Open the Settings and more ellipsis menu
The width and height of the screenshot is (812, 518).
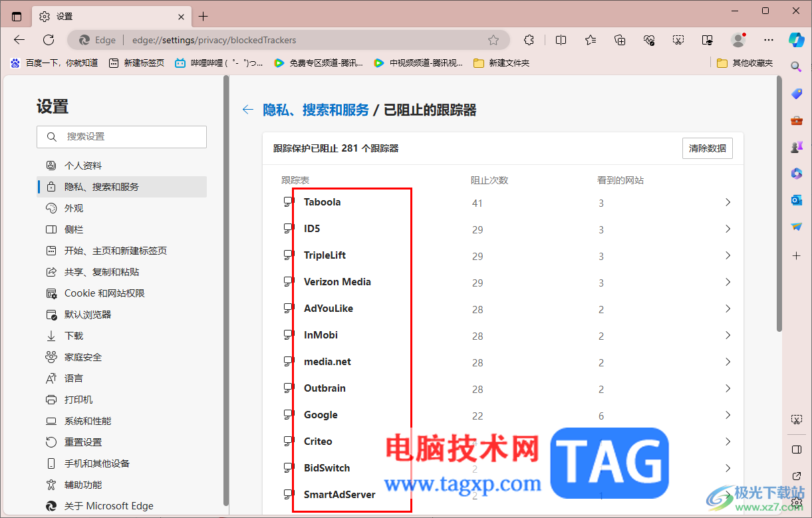pyautogui.click(x=769, y=40)
